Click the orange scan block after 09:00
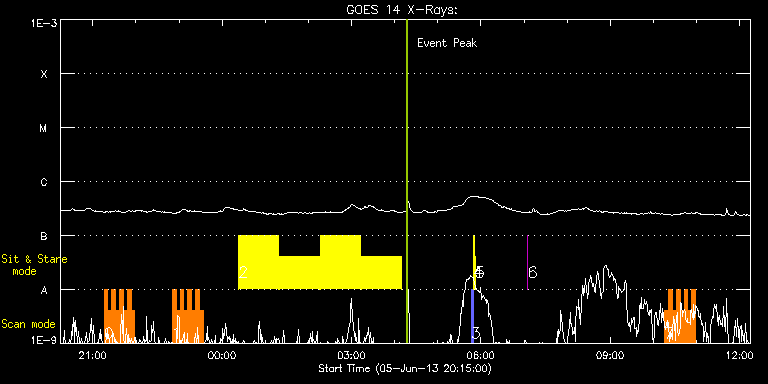Image resolution: width=768 pixels, height=384 pixels. point(680,316)
